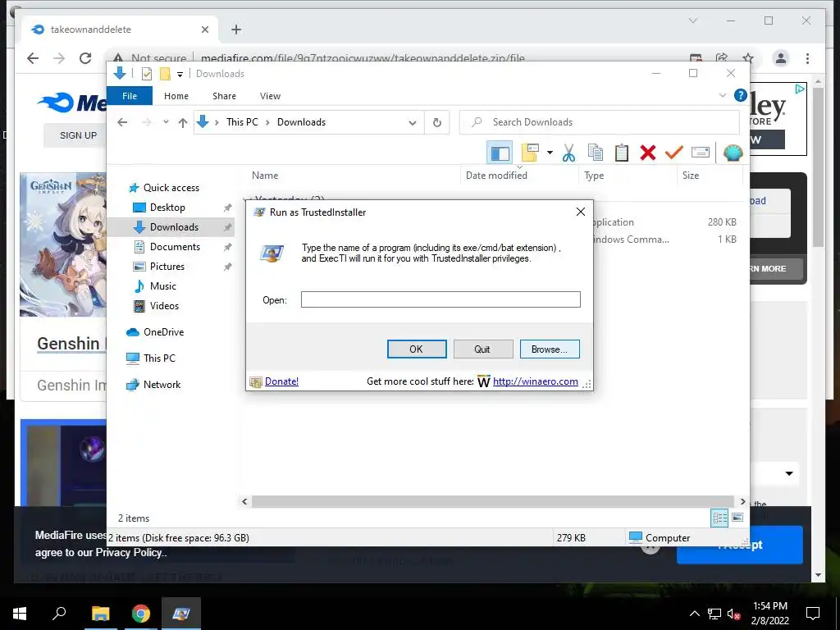
Task: Select Desktop in navigation pane
Action: (x=167, y=208)
